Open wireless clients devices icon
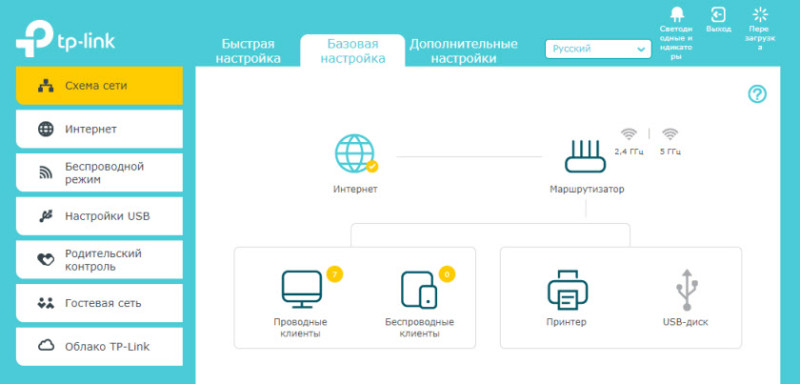The width and height of the screenshot is (800, 384). point(419,290)
